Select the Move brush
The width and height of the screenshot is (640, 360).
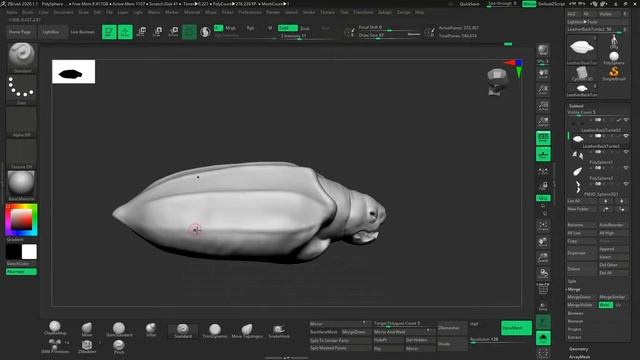coord(87,329)
